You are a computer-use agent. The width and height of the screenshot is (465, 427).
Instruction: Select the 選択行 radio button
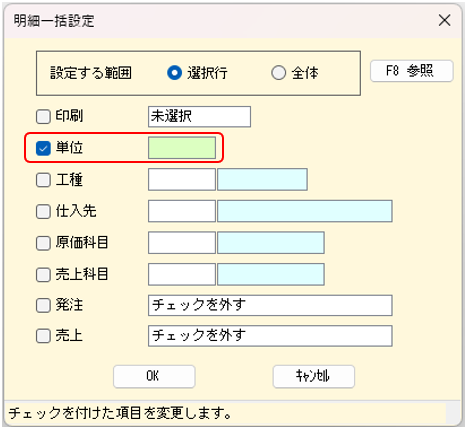coord(174,73)
